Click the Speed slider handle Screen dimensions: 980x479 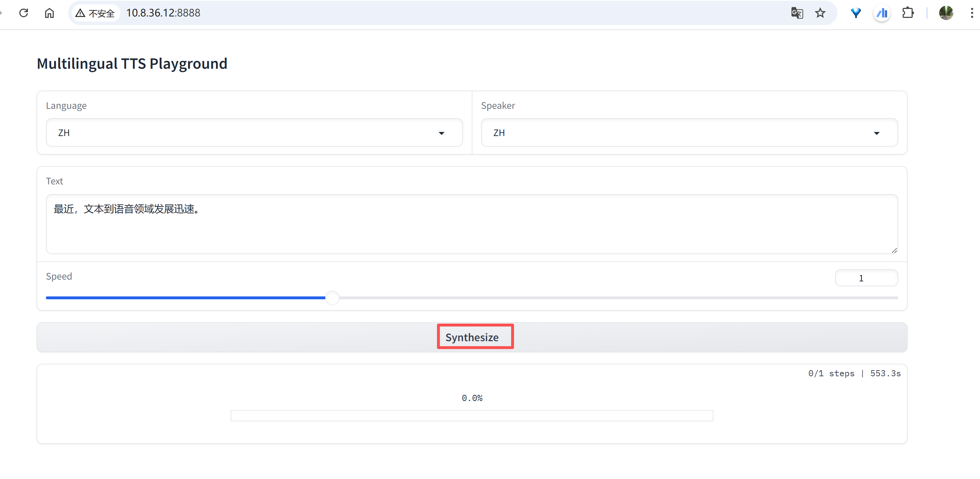(x=332, y=297)
